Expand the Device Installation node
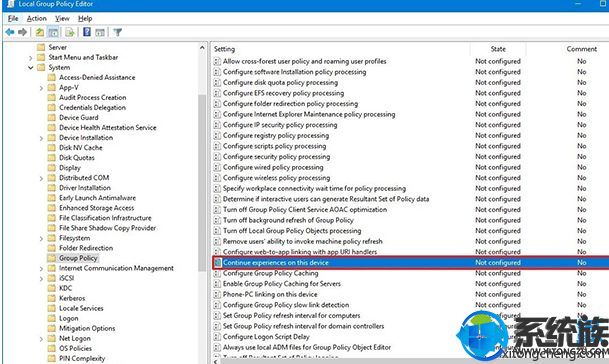 click(x=41, y=138)
